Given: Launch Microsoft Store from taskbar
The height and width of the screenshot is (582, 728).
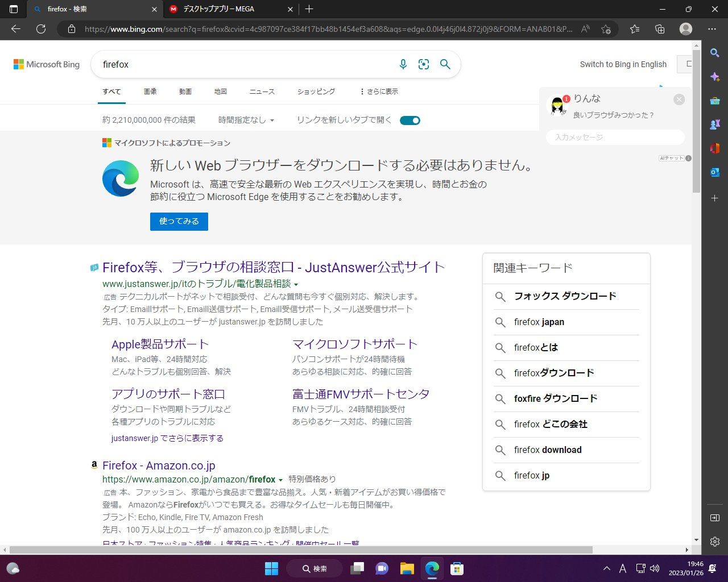Looking at the screenshot, I should coord(456,568).
